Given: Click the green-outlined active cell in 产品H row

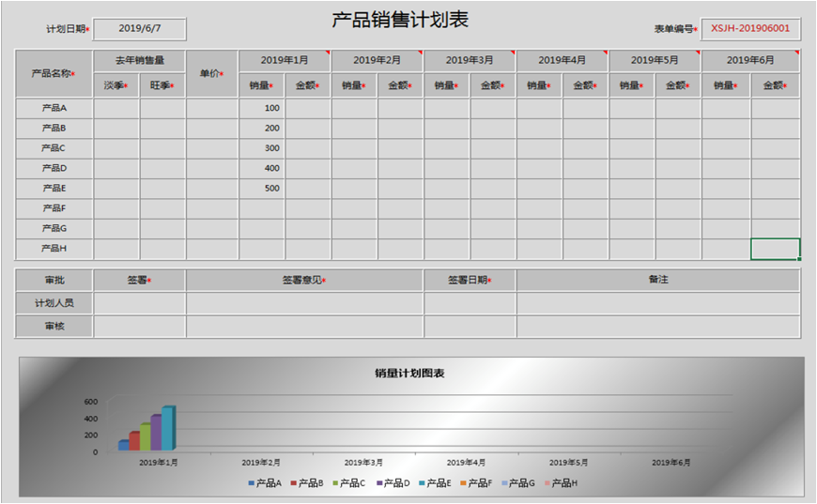Looking at the screenshot, I should pyautogui.click(x=775, y=249).
